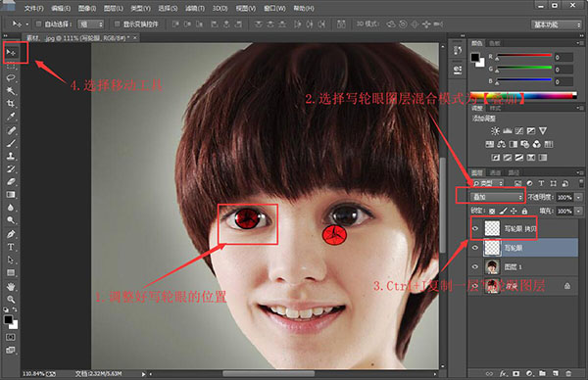The height and width of the screenshot is (380, 588).
Task: Select the Lasso tool
Action: click(x=11, y=78)
